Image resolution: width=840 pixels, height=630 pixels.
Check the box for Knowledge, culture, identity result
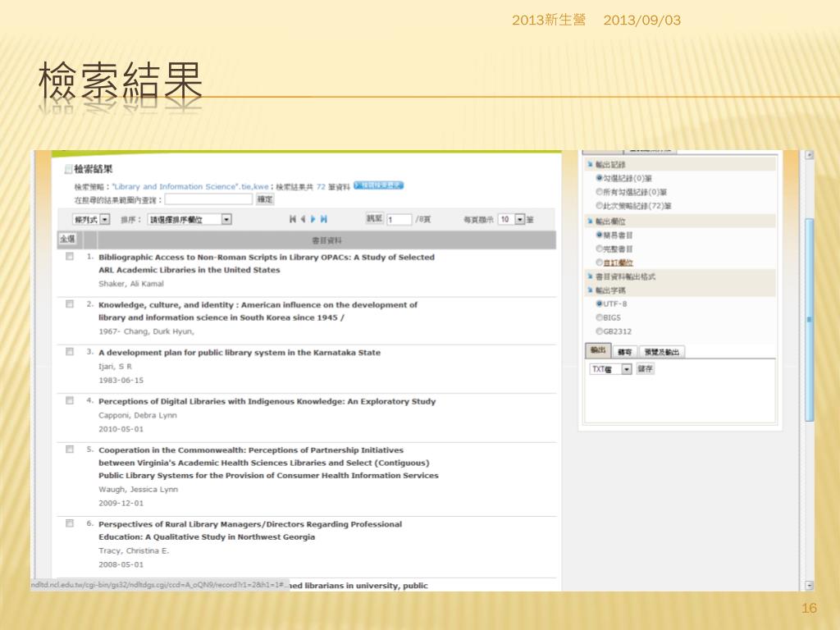click(70, 304)
